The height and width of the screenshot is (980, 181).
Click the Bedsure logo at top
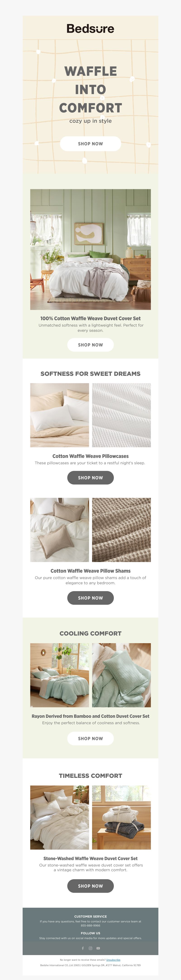pos(90,29)
